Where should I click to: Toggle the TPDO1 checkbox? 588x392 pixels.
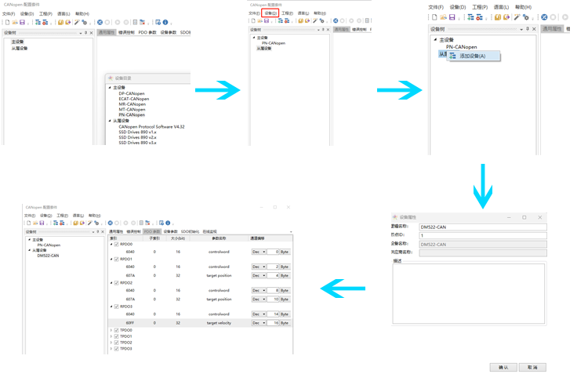(x=117, y=336)
